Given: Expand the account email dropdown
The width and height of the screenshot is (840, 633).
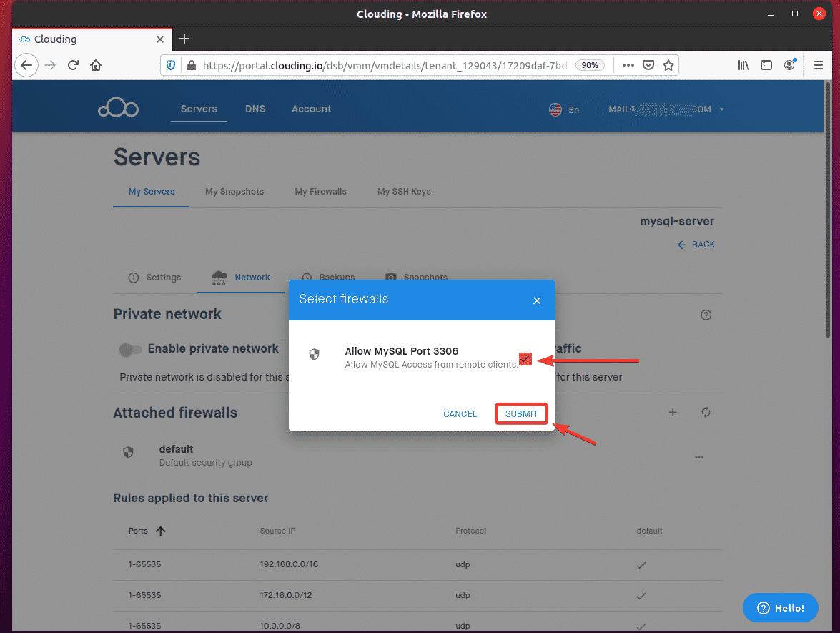Looking at the screenshot, I should tap(721, 109).
